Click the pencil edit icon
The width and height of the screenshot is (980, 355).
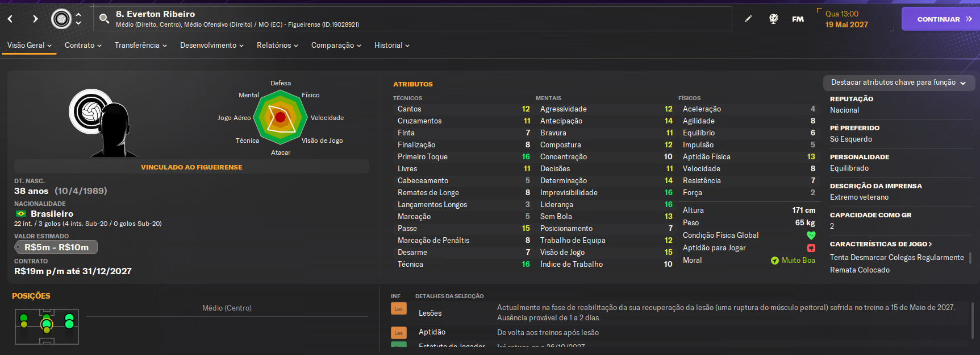point(748,19)
